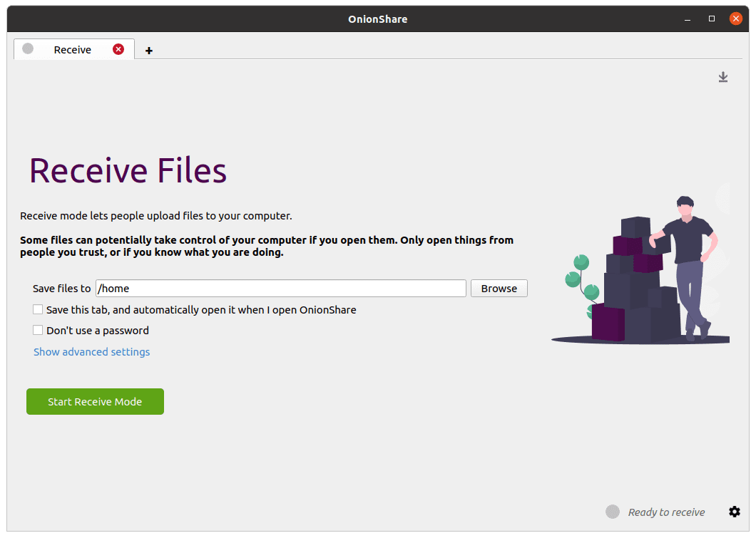Open settings with the gear icon
Screen dimensions: 756x538
pos(735,512)
